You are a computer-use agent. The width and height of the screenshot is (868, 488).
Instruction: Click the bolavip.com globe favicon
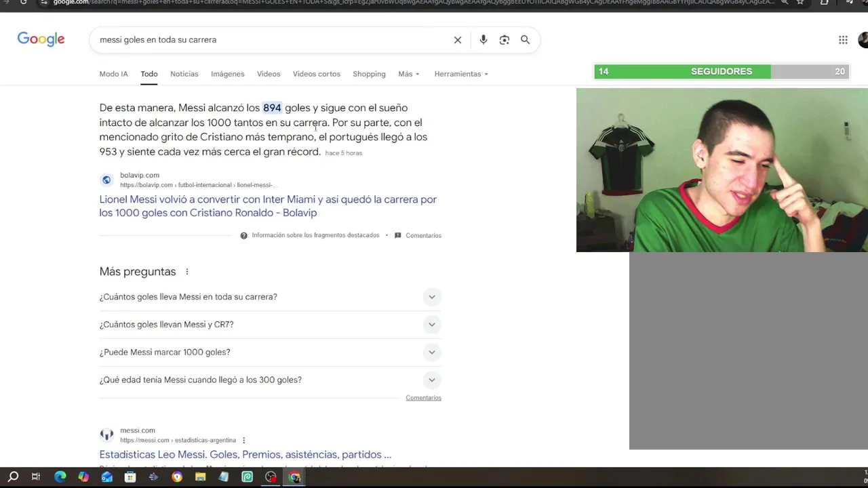(106, 180)
